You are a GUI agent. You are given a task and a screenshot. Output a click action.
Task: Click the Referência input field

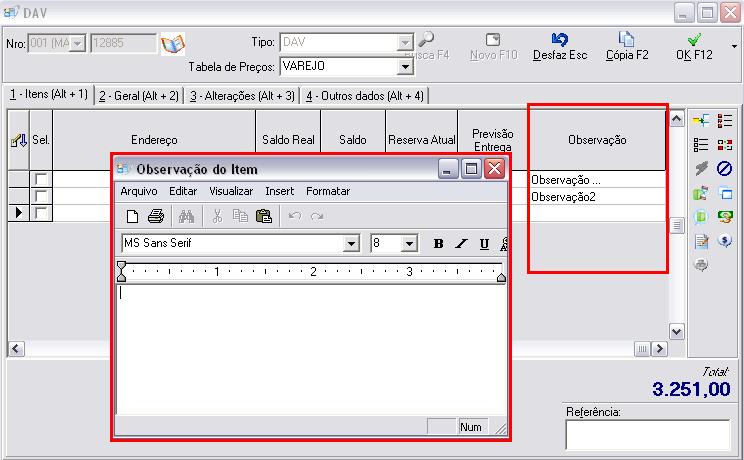pyautogui.click(x=647, y=435)
